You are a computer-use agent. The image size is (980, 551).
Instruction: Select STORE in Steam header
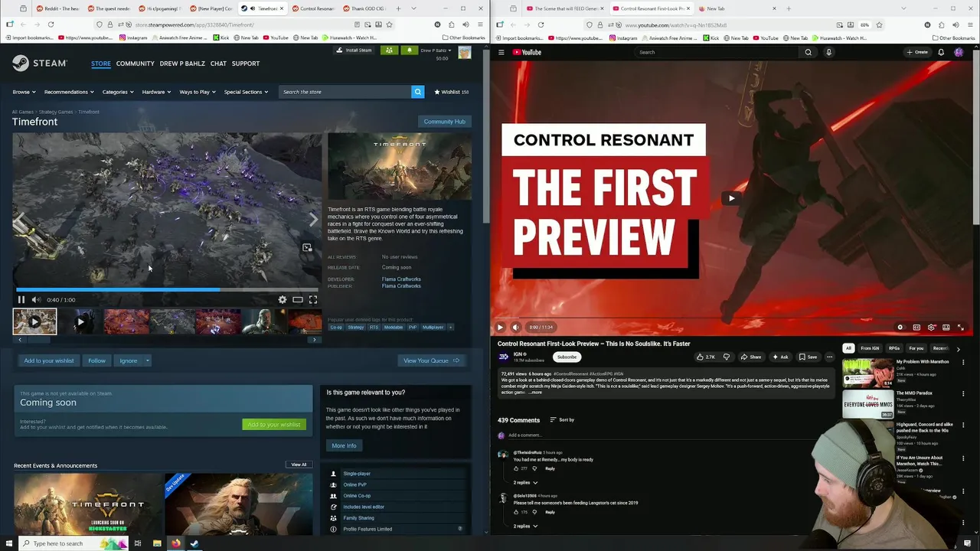(x=101, y=64)
